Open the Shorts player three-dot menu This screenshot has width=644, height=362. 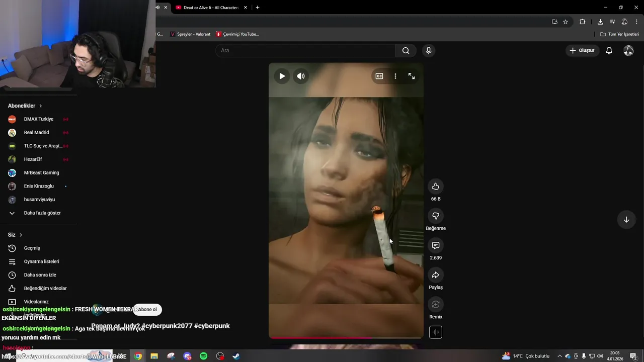coord(395,76)
